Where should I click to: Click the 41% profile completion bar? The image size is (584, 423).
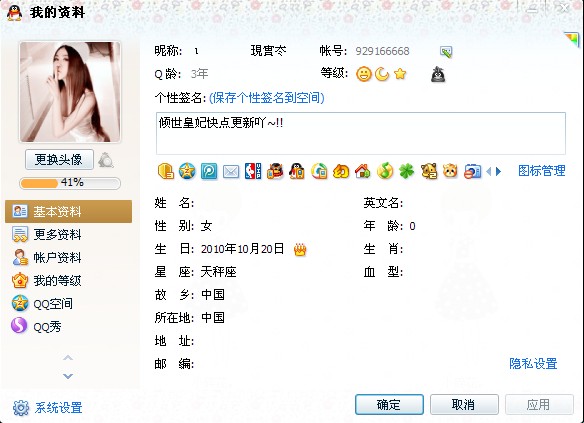[x=70, y=183]
